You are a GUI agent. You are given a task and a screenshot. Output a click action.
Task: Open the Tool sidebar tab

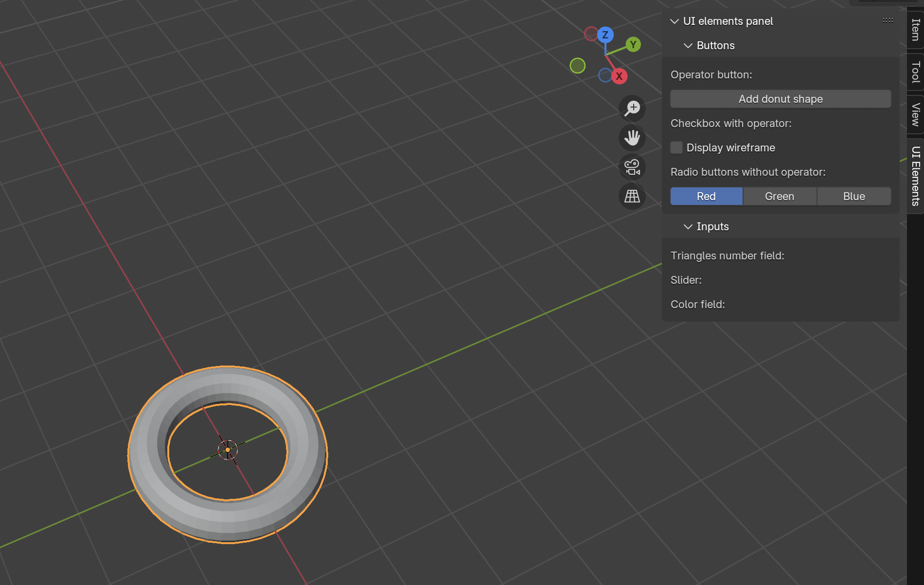pyautogui.click(x=915, y=72)
